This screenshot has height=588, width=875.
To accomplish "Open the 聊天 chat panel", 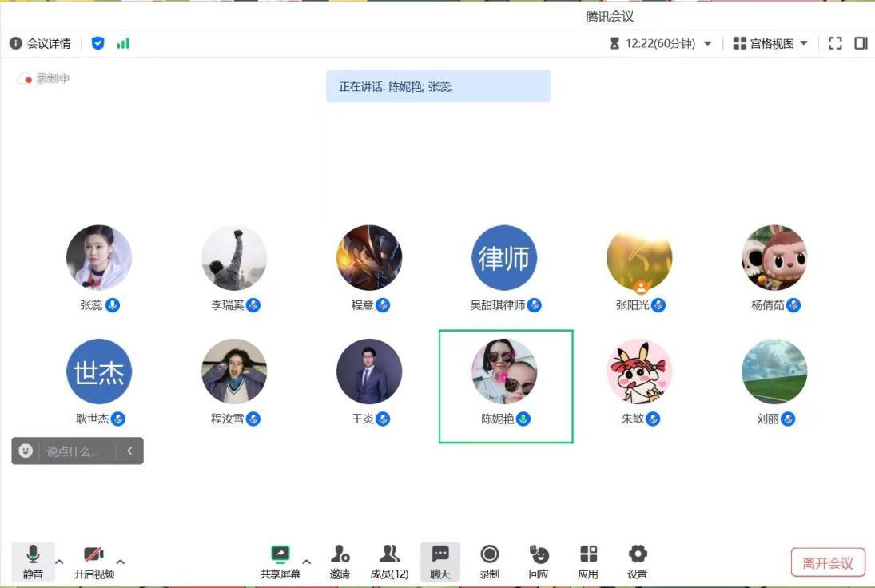I will 439,559.
